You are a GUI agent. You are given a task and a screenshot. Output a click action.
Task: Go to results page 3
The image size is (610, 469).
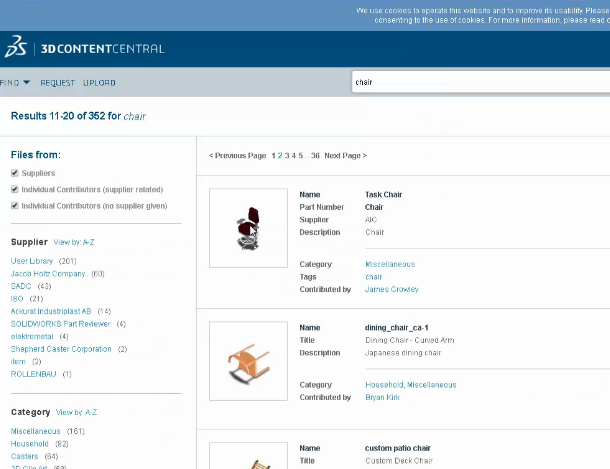[287, 156]
